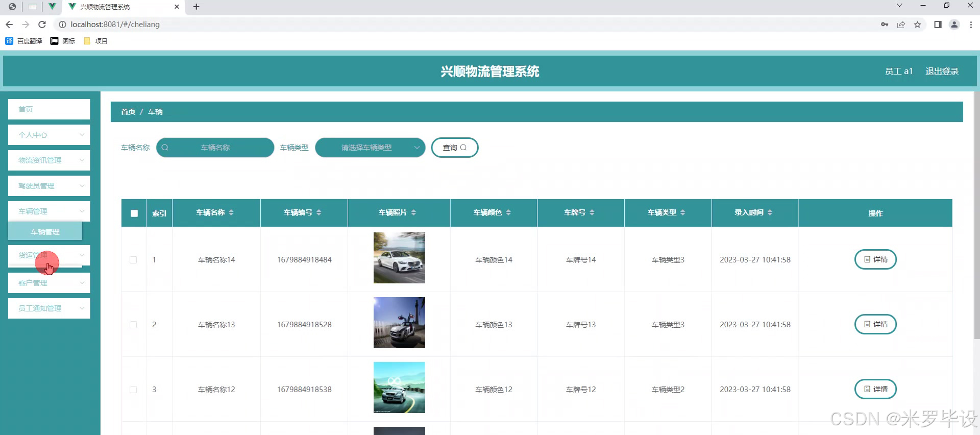Expand the 物流资讯管理 sidebar menu
Image resolution: width=980 pixels, height=435 pixels.
[49, 160]
